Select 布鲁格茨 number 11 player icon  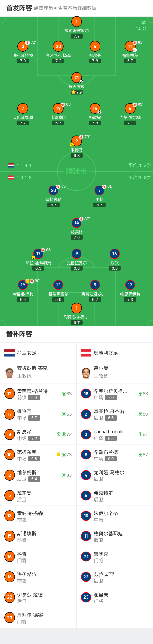pos(130,46)
